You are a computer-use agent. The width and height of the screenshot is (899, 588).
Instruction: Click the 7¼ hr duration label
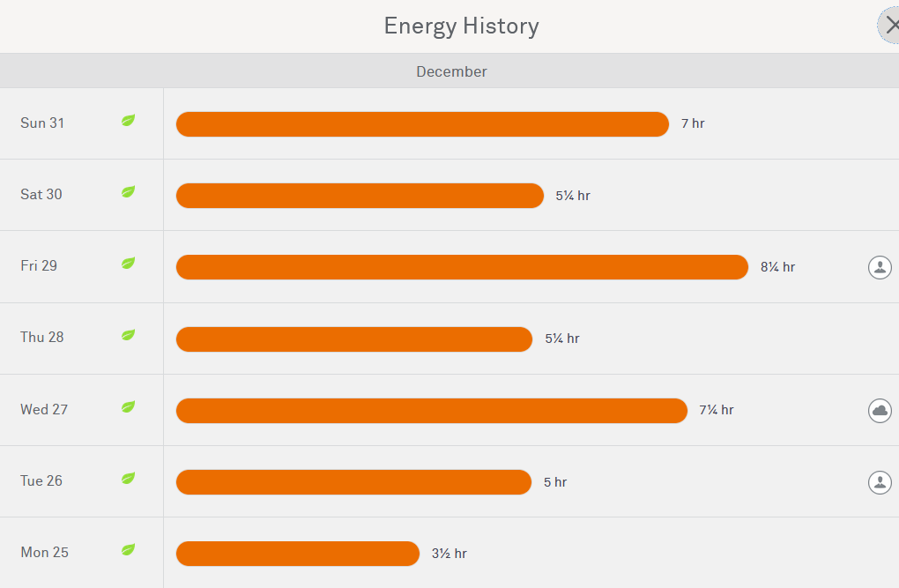pyautogui.click(x=716, y=410)
